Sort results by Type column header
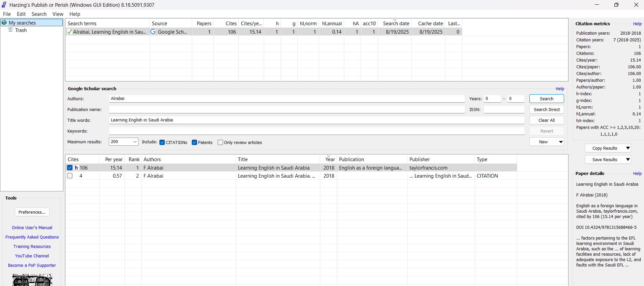This screenshot has height=286, width=644. point(495,159)
